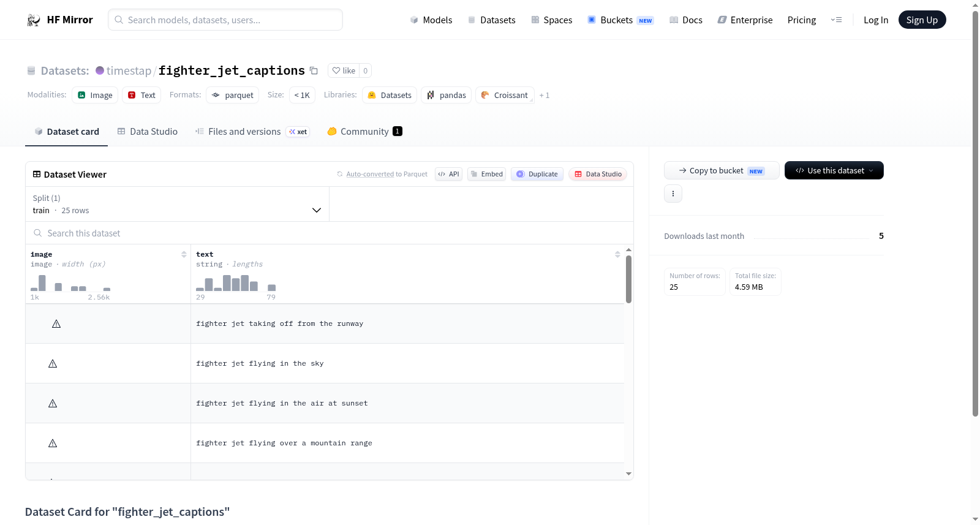Open Datasets in the top navigation
The image size is (980, 525).
(491, 20)
